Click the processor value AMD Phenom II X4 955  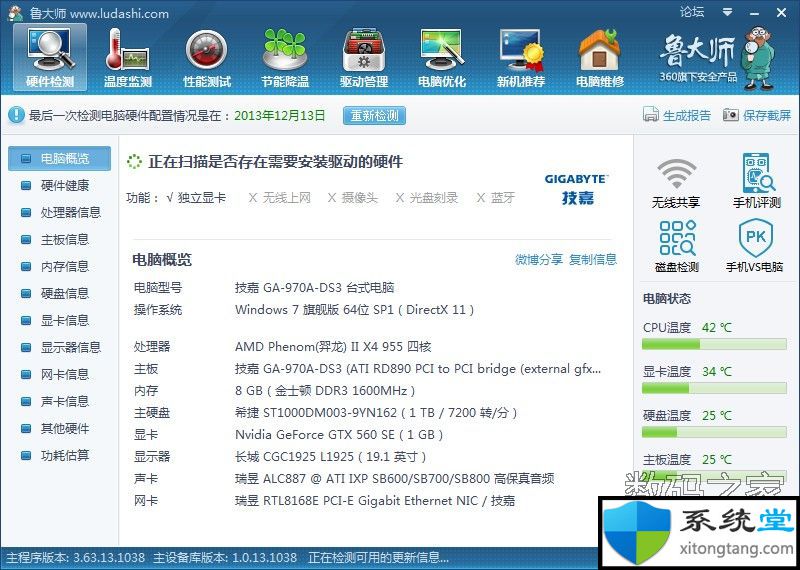tap(333, 347)
